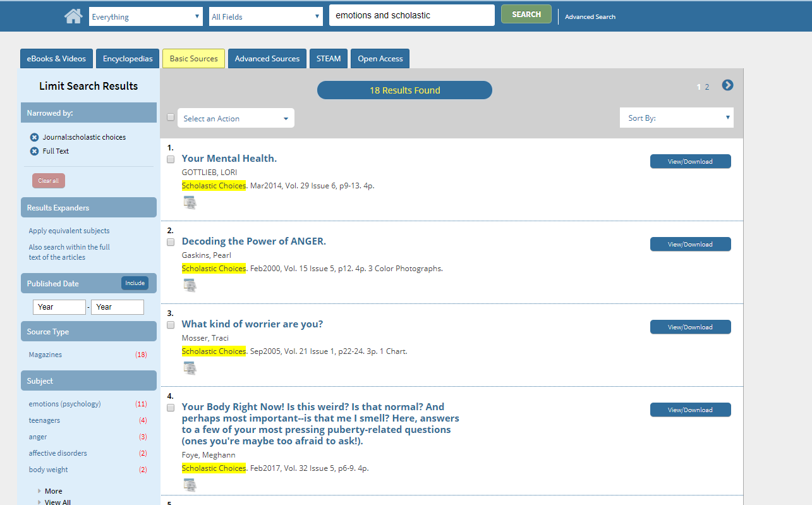812x505 pixels.
Task: Filter by 'emotions (psychology)' subject
Action: pos(64,404)
